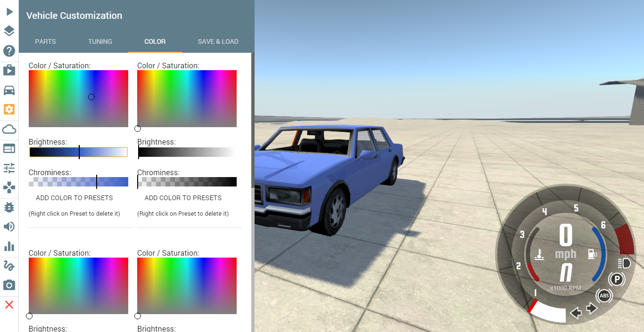
Task: Adjust the first blue Chrominess slider
Action: [x=78, y=182]
